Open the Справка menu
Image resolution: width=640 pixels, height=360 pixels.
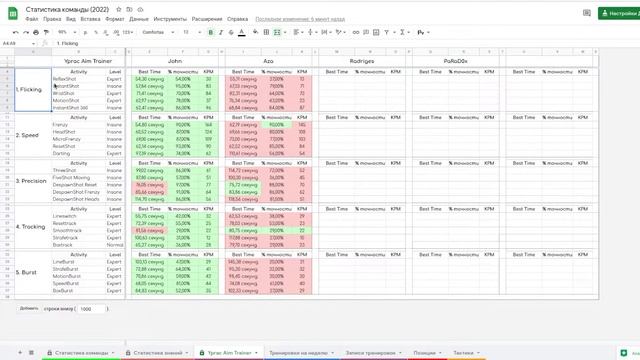[x=237, y=19]
